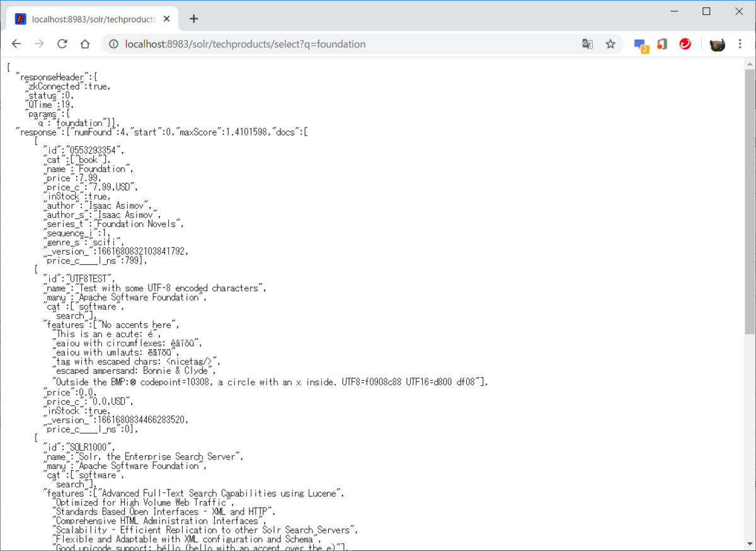Click the "author":"Isaac Asimov" line
Screen dimensions: 756x551
(x=98, y=206)
